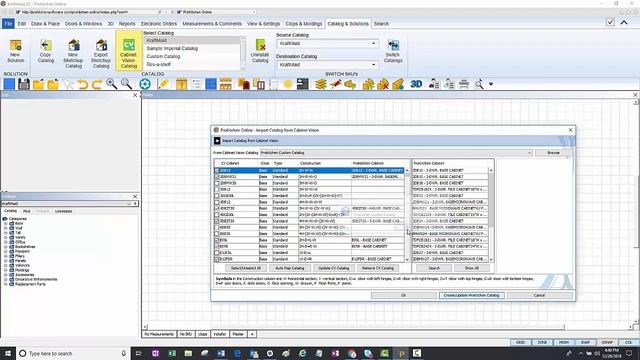Open the Measurements & Comments tab
This screenshot has height=360, width=640.
click(x=212, y=24)
